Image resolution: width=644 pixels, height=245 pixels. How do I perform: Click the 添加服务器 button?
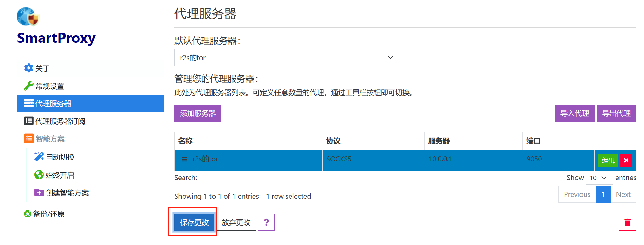[x=197, y=113]
